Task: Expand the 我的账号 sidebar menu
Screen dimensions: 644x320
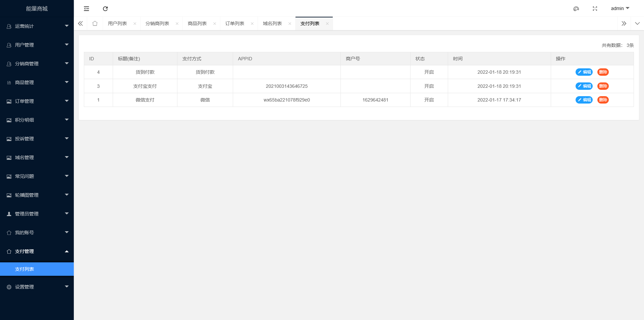Action: 37,233
